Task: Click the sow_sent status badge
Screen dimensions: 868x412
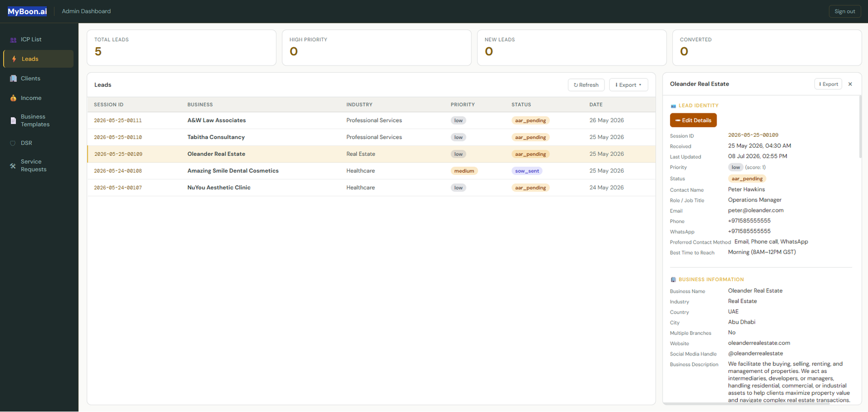Action: pos(527,171)
